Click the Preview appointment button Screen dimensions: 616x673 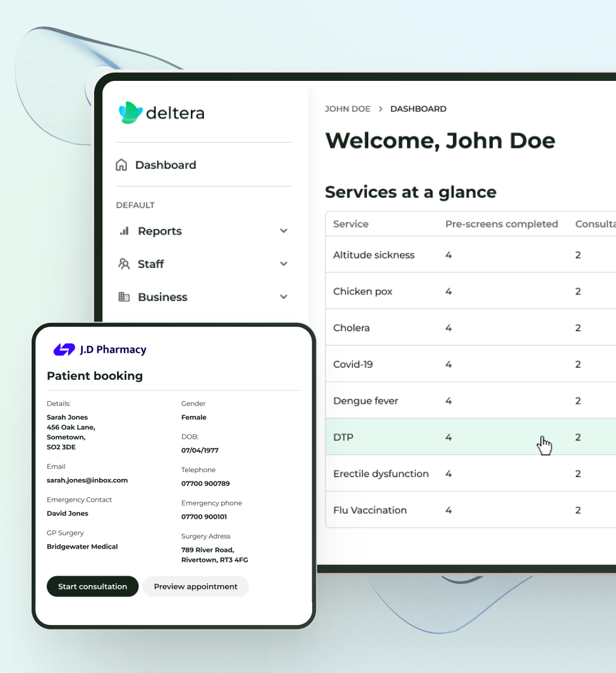tap(195, 586)
